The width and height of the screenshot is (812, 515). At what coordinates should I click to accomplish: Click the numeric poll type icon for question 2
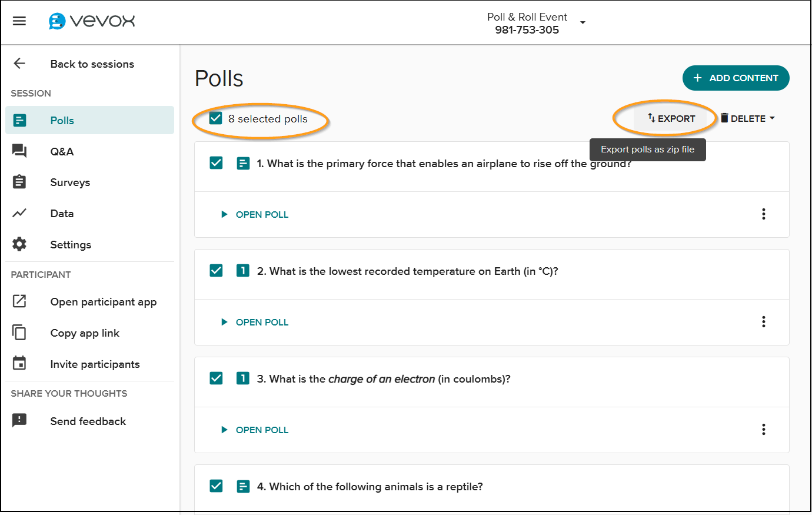click(243, 271)
